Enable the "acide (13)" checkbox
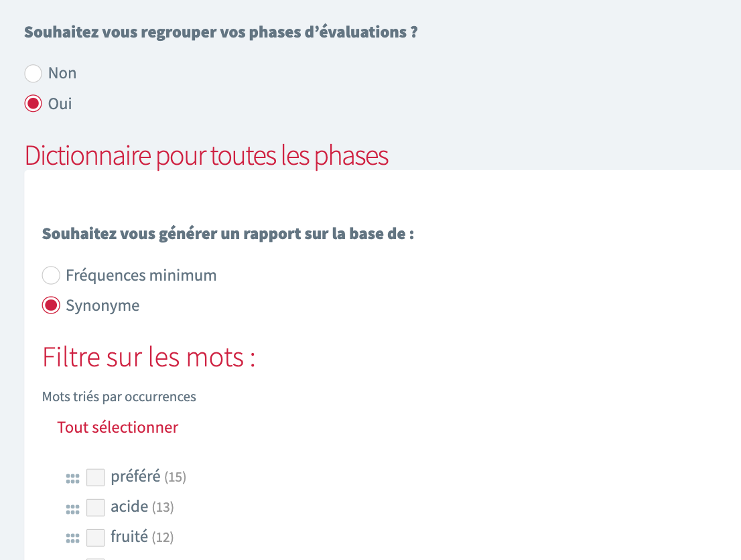The width and height of the screenshot is (741, 560). 95,507
